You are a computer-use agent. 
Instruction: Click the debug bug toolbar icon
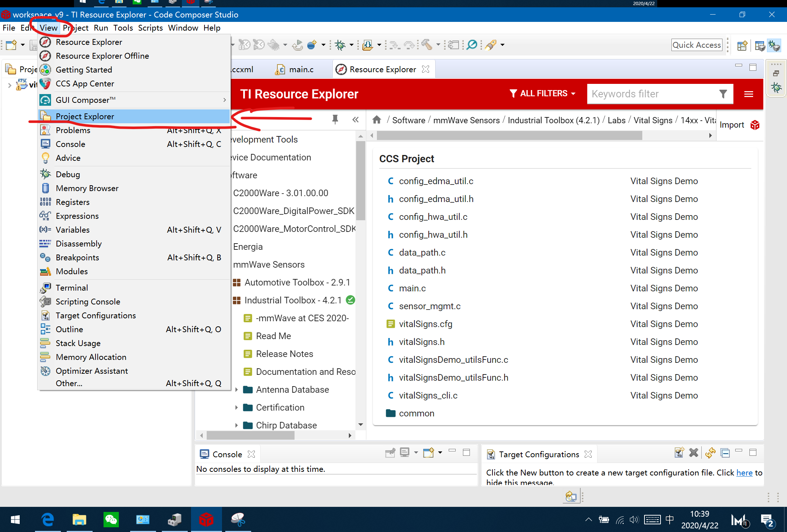(340, 45)
